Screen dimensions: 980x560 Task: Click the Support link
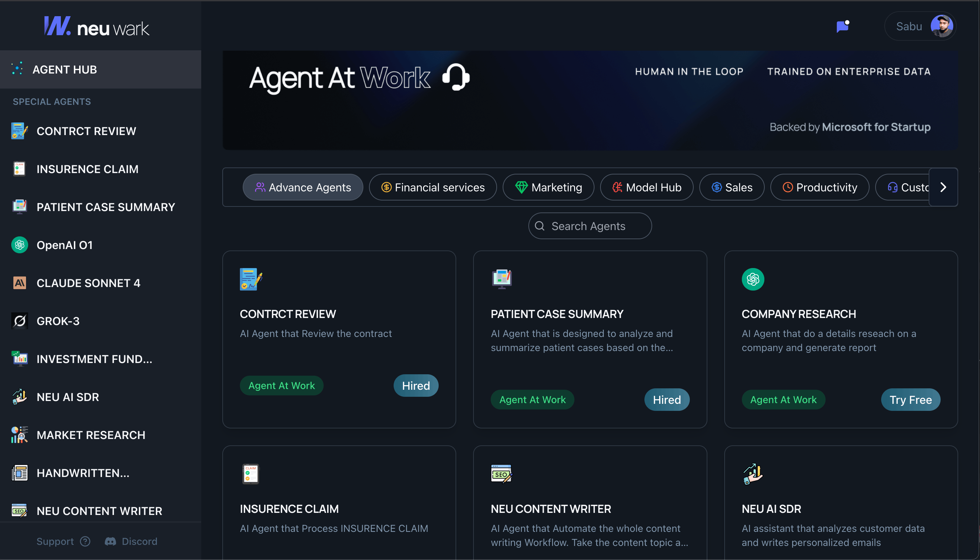55,541
